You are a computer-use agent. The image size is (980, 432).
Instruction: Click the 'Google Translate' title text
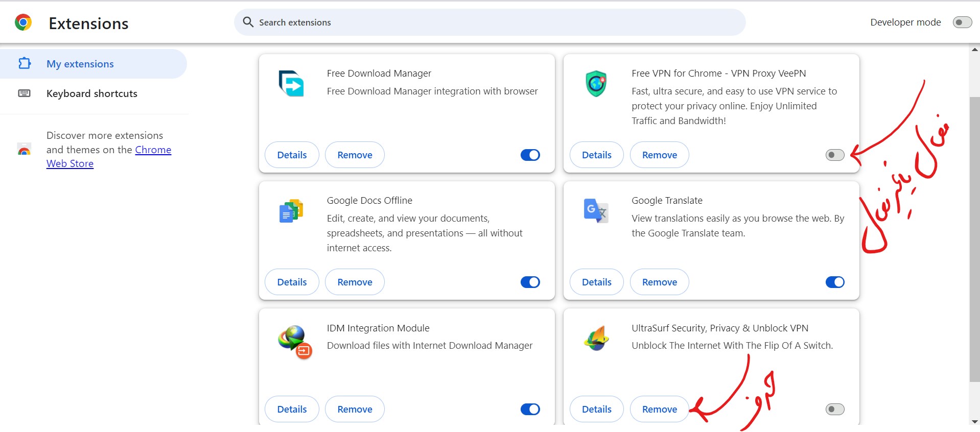tap(667, 200)
